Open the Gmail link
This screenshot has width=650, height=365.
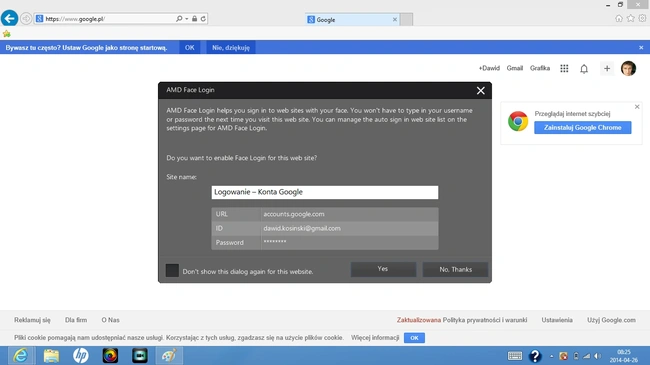coord(514,68)
